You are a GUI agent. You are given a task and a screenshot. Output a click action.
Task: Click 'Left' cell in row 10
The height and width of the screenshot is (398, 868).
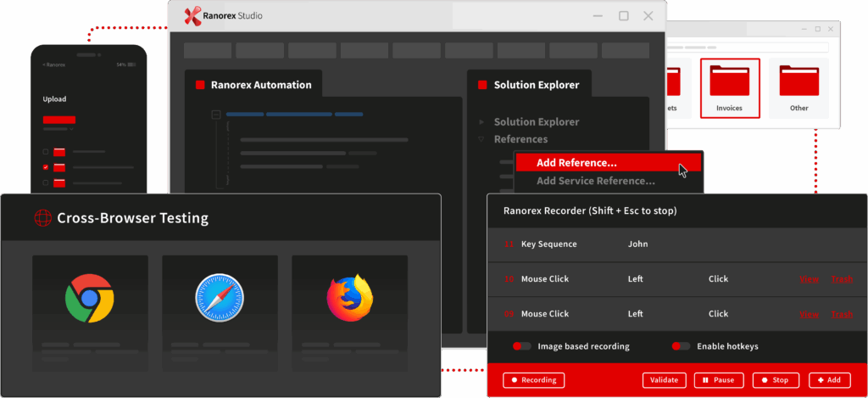(636, 279)
